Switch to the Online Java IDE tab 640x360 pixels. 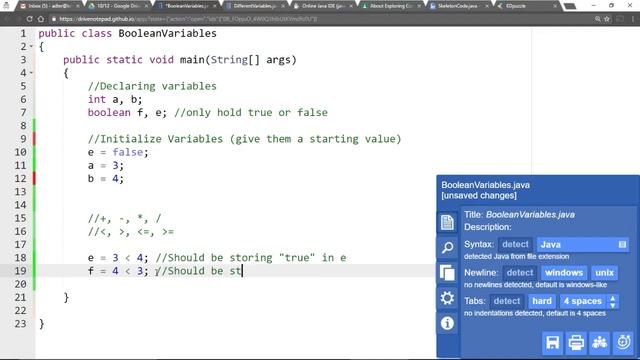(x=322, y=6)
